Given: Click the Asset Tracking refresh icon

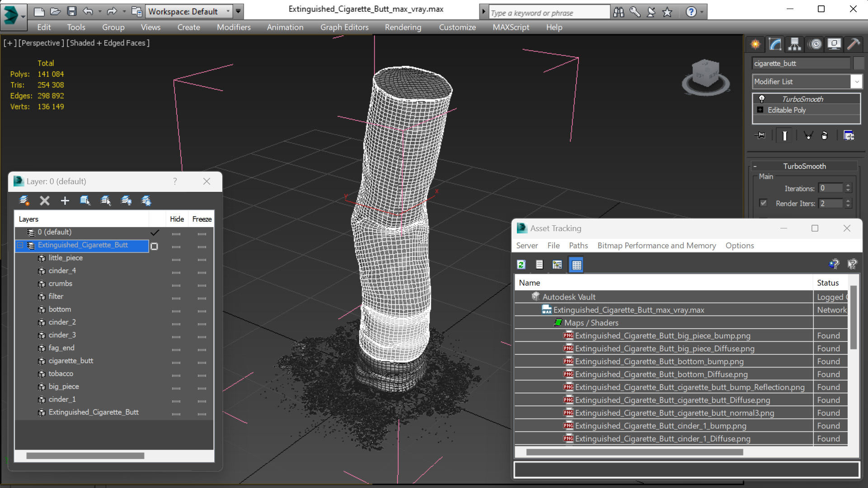Looking at the screenshot, I should (521, 265).
